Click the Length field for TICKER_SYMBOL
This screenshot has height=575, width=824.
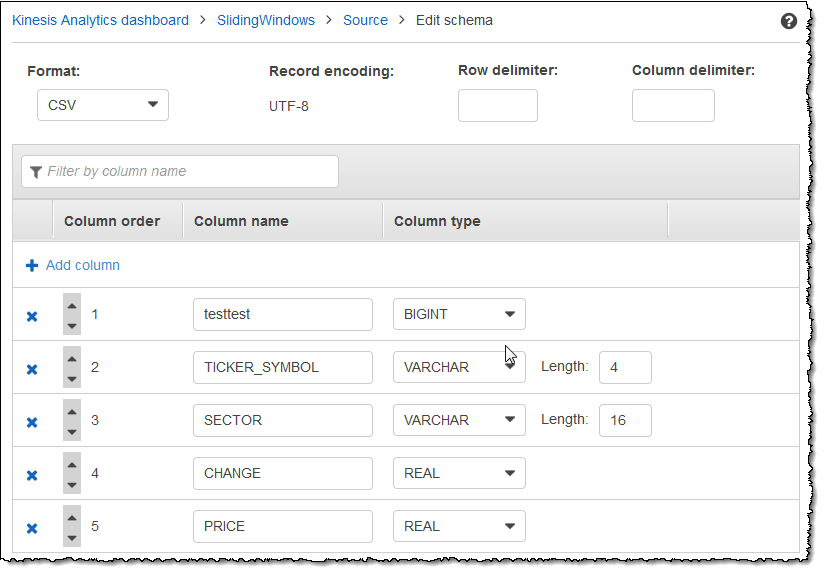point(625,367)
